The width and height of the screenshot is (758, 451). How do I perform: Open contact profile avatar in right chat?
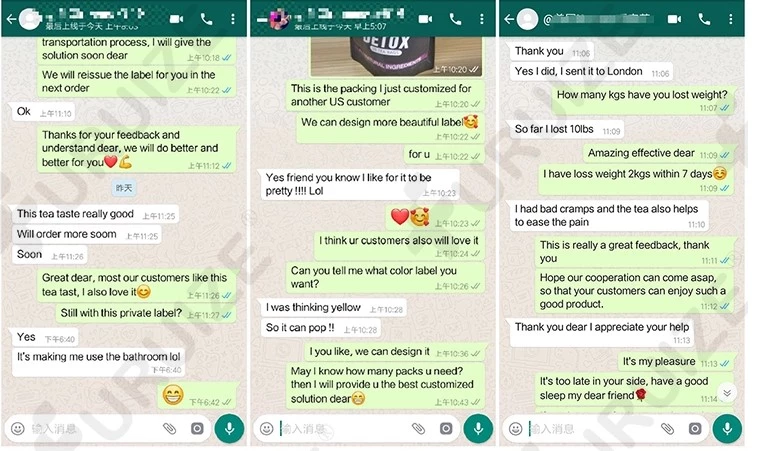point(527,19)
